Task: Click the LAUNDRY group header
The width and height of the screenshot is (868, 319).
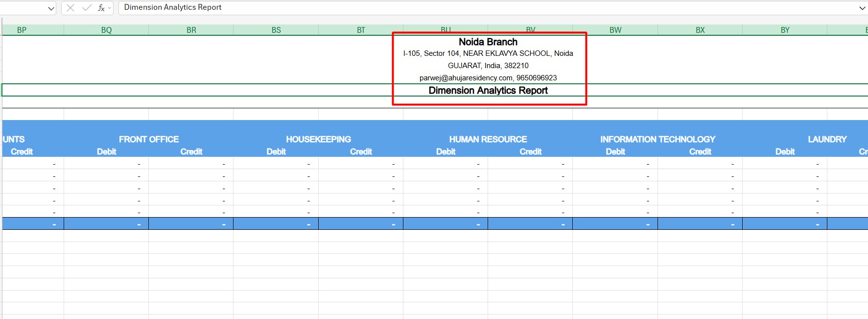Action: (827, 139)
